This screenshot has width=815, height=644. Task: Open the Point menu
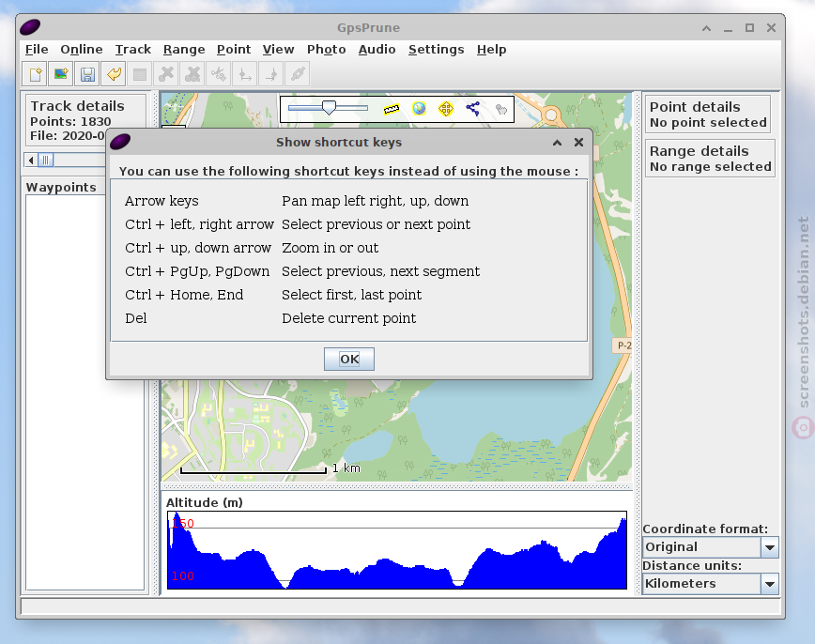click(x=234, y=50)
